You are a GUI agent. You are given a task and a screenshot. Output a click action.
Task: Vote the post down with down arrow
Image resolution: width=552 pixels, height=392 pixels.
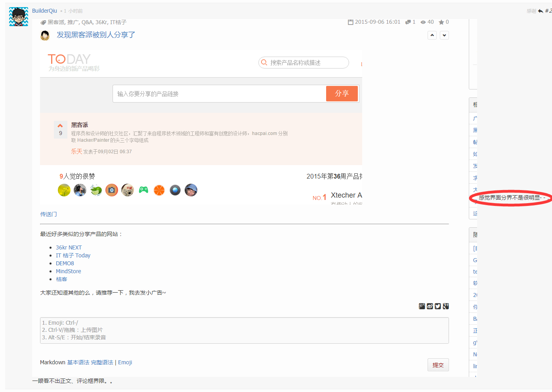[x=445, y=35]
